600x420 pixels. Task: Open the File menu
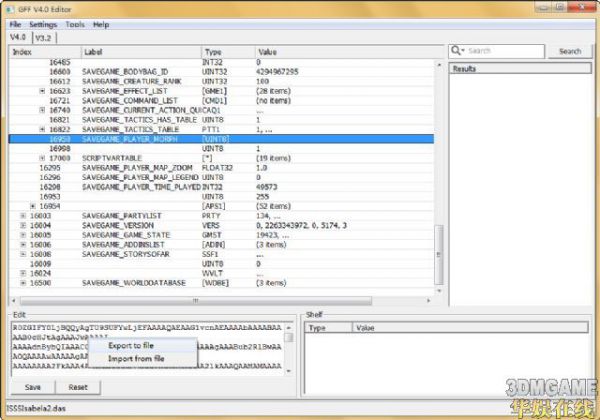[15, 24]
